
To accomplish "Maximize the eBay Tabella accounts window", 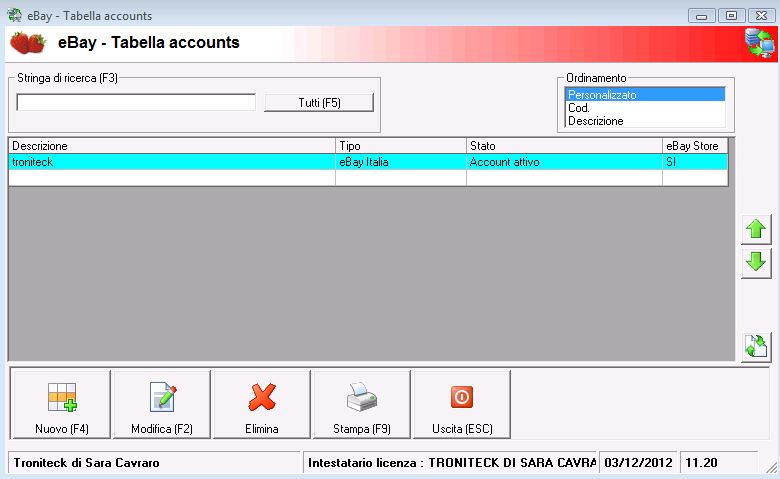I will click(731, 16).
